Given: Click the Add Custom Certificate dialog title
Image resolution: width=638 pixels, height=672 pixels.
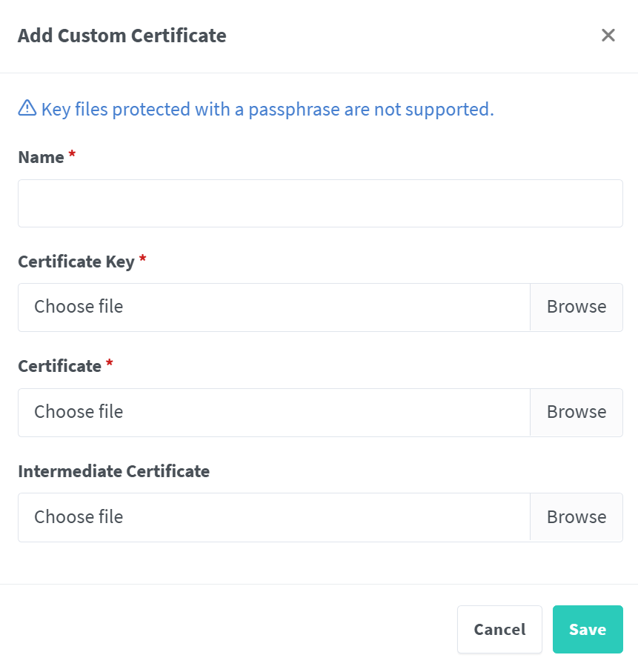Looking at the screenshot, I should point(122,35).
